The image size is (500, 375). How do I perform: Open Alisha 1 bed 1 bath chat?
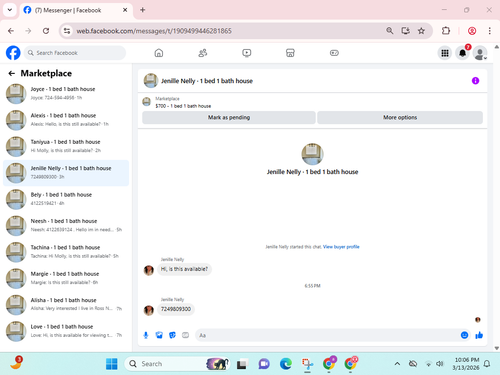click(66, 304)
